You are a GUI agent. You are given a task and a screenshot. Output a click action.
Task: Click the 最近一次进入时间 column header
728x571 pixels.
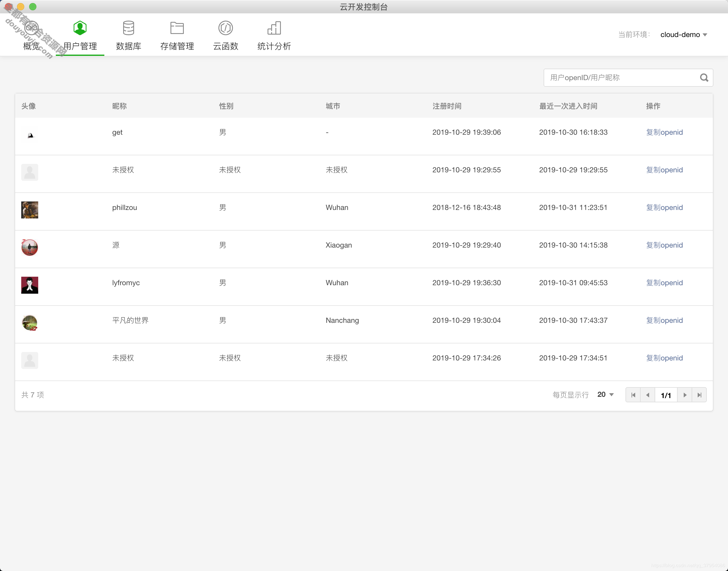(x=568, y=106)
